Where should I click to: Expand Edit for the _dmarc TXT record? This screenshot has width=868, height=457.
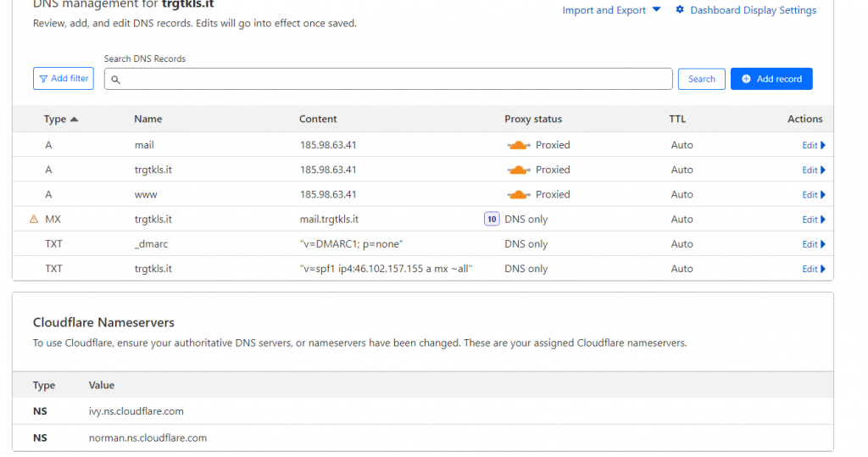(x=813, y=244)
